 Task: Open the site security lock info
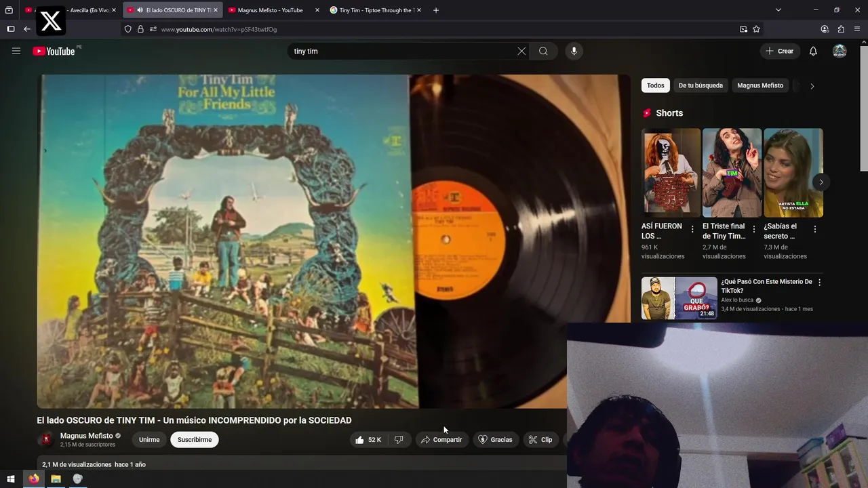click(x=140, y=29)
